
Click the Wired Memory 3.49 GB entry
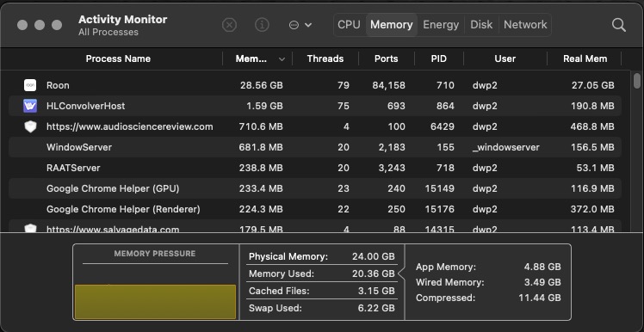488,282
